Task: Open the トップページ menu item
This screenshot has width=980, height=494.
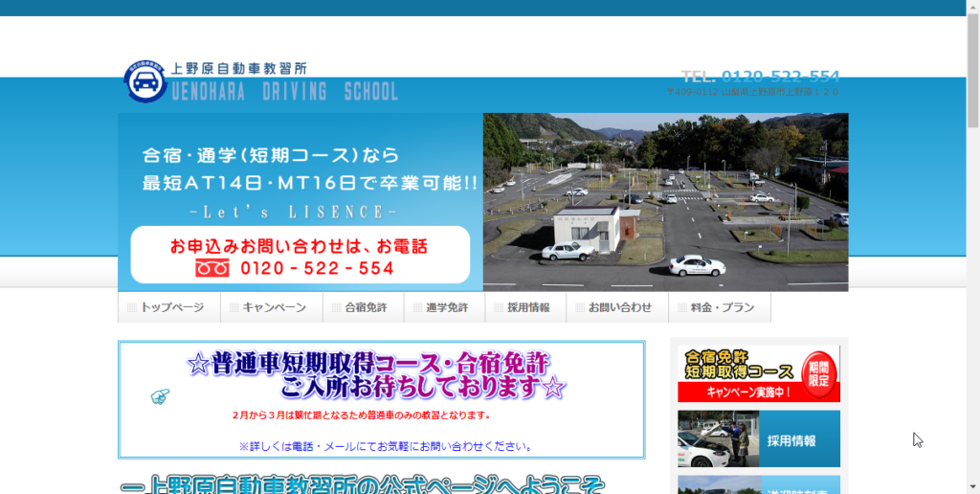Action: tap(169, 307)
